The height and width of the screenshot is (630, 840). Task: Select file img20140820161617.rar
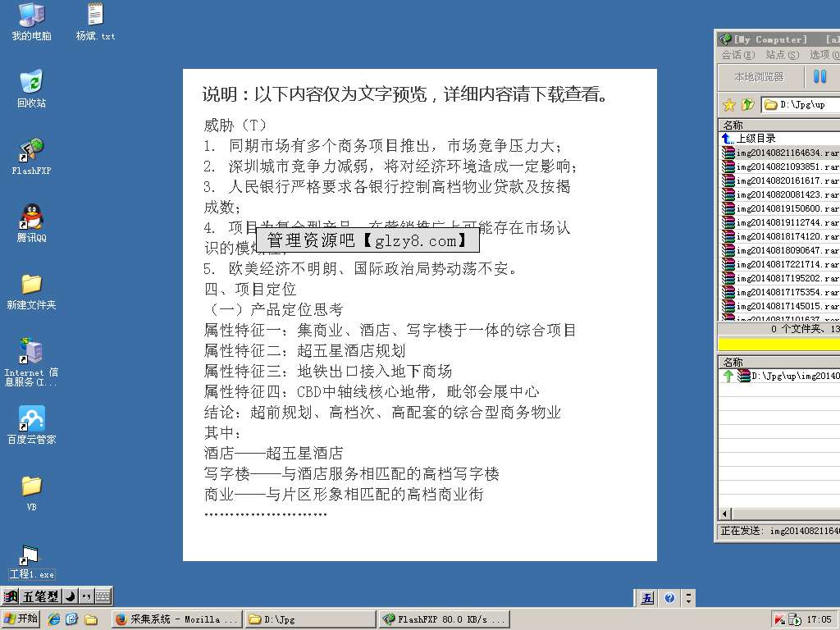coord(780,180)
